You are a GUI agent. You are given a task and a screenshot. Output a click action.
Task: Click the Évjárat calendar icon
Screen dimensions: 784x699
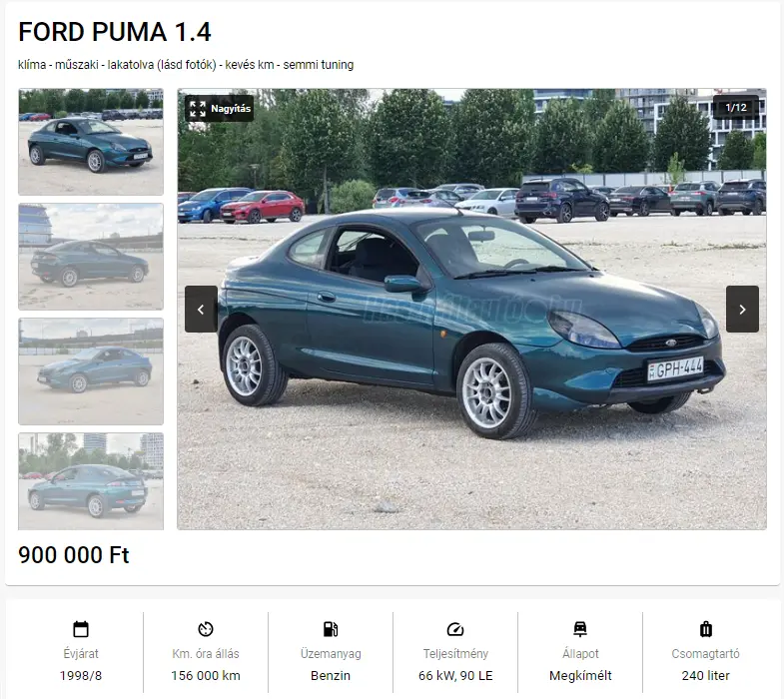tap(81, 629)
